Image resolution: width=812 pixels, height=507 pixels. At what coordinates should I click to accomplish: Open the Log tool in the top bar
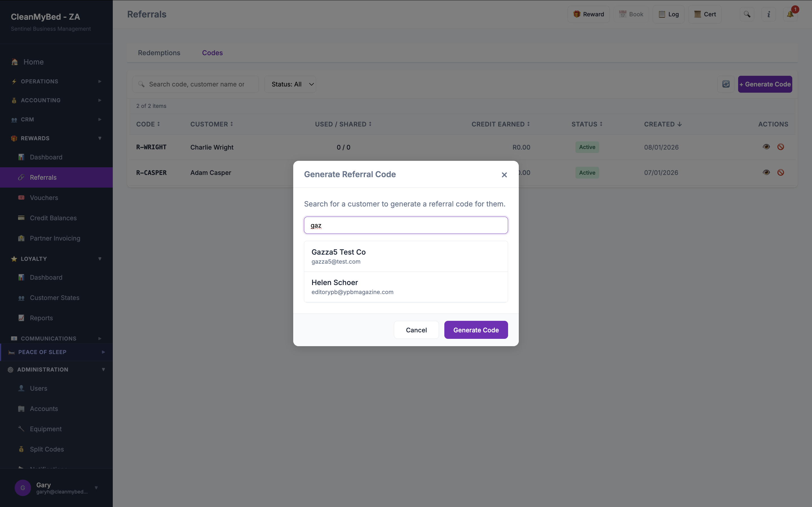[x=669, y=14]
